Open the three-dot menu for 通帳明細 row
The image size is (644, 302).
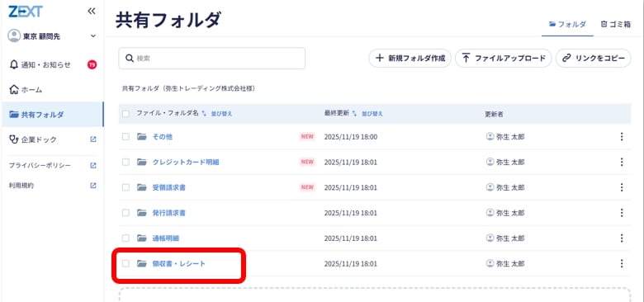[x=622, y=238]
